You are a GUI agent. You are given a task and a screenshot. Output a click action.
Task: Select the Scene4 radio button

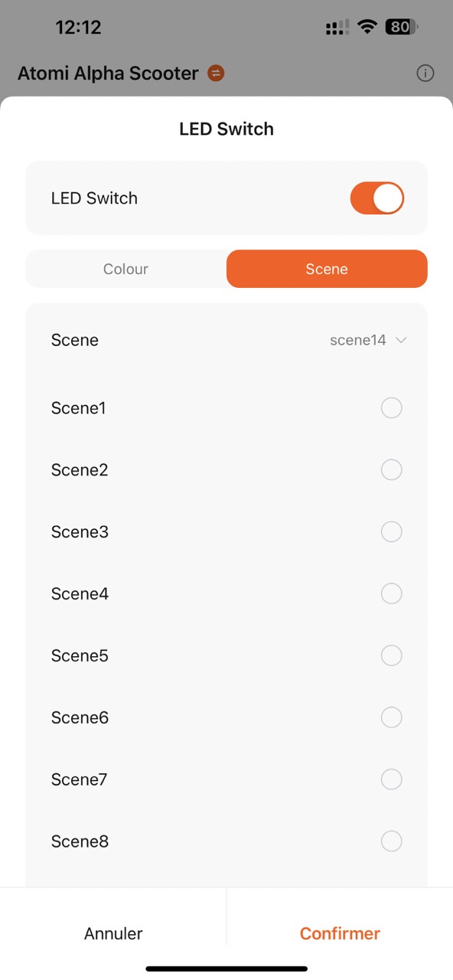click(x=391, y=593)
